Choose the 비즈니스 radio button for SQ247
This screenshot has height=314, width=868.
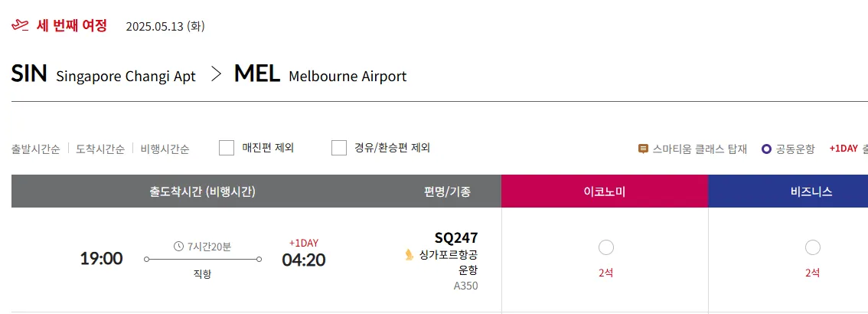click(812, 247)
